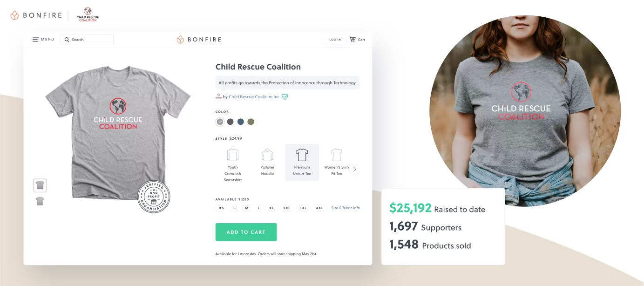
Task: Select the Premium Unisex Tee style
Action: [x=302, y=162]
